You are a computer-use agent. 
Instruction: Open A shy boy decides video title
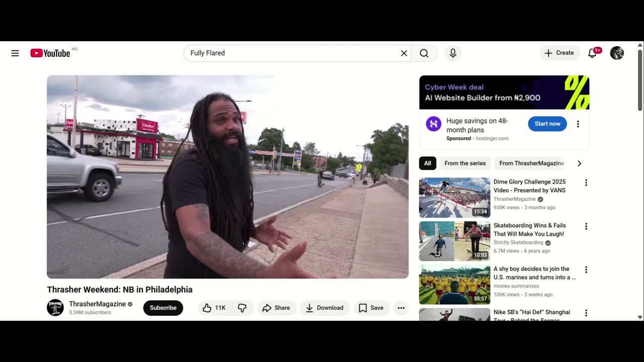click(534, 273)
